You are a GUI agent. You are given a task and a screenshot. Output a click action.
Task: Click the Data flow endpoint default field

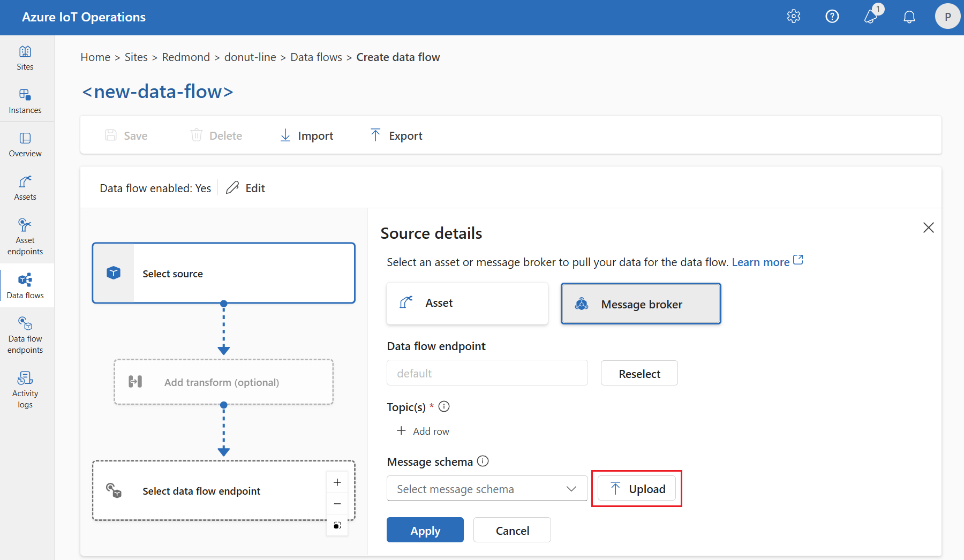coord(487,373)
